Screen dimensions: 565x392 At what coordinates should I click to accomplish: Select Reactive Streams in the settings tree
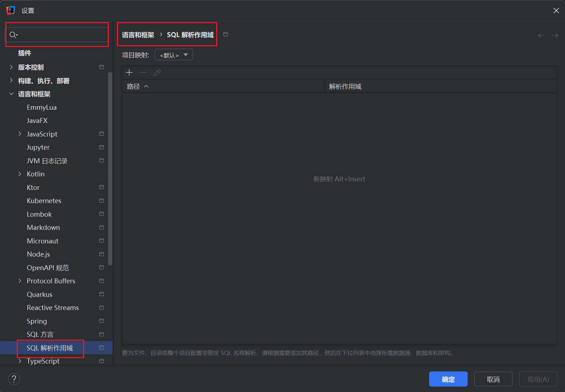click(53, 308)
